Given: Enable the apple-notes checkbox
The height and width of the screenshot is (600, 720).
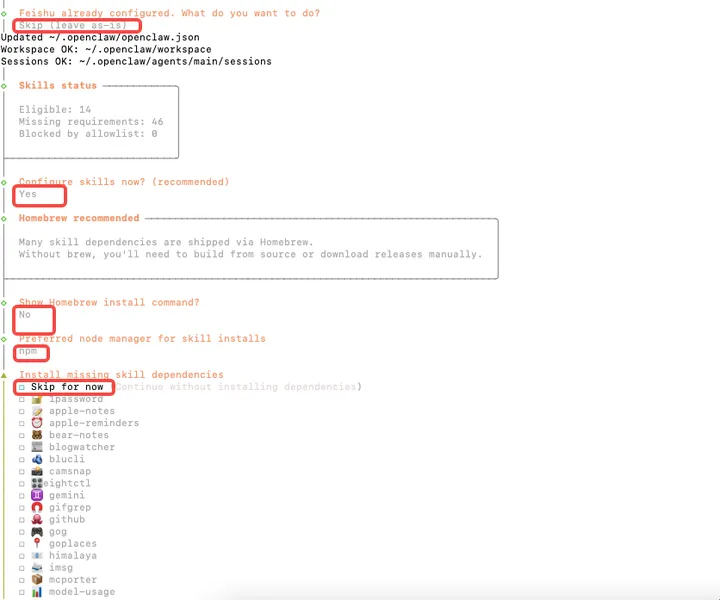Looking at the screenshot, I should [22, 411].
